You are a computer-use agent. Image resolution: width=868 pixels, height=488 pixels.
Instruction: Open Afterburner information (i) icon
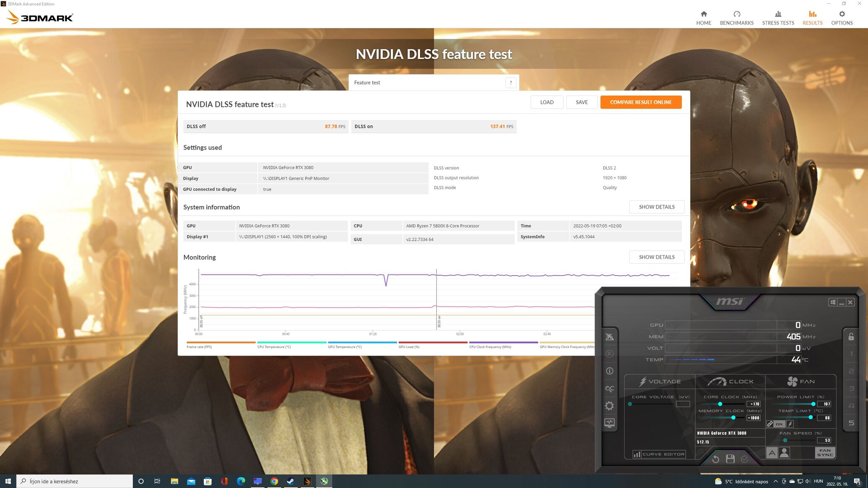coord(609,371)
